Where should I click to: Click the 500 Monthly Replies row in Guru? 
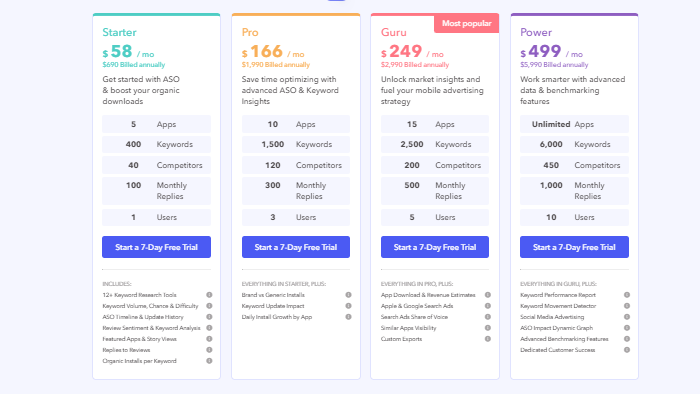pos(435,191)
